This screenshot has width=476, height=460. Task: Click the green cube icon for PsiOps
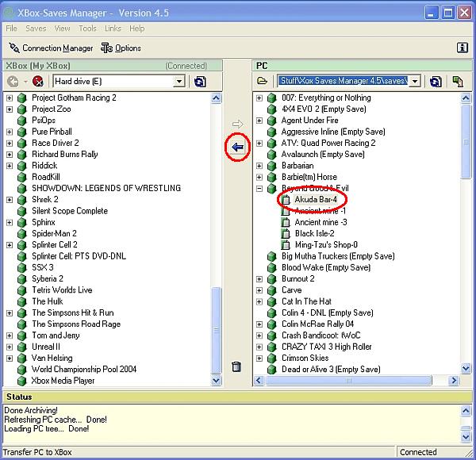22,121
